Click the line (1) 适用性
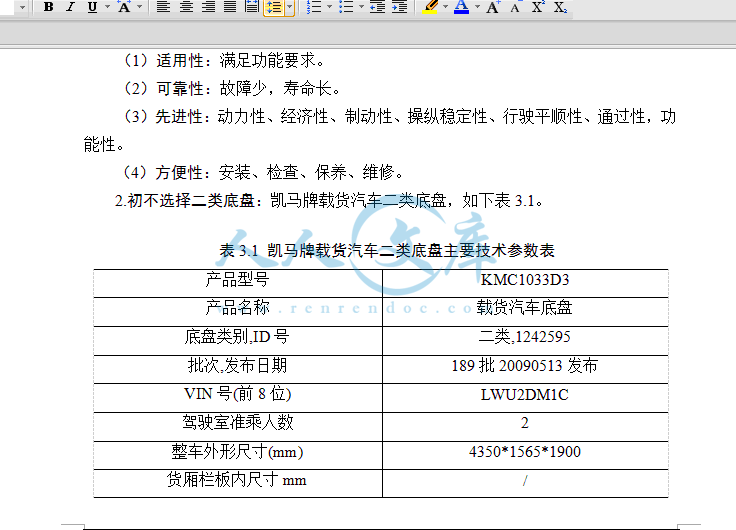 [224, 61]
